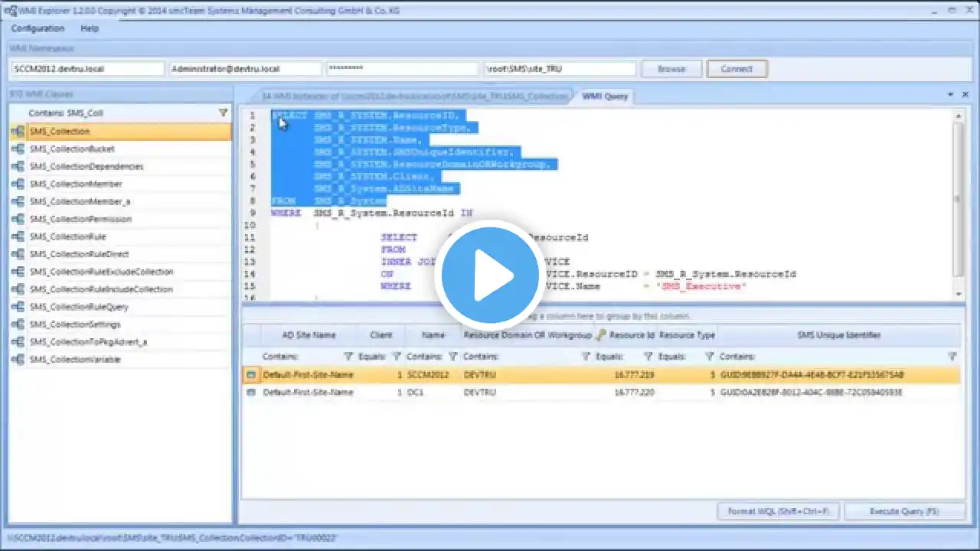Switch to the WMI Query tab
Screen dimensions: 980x551
coord(605,96)
